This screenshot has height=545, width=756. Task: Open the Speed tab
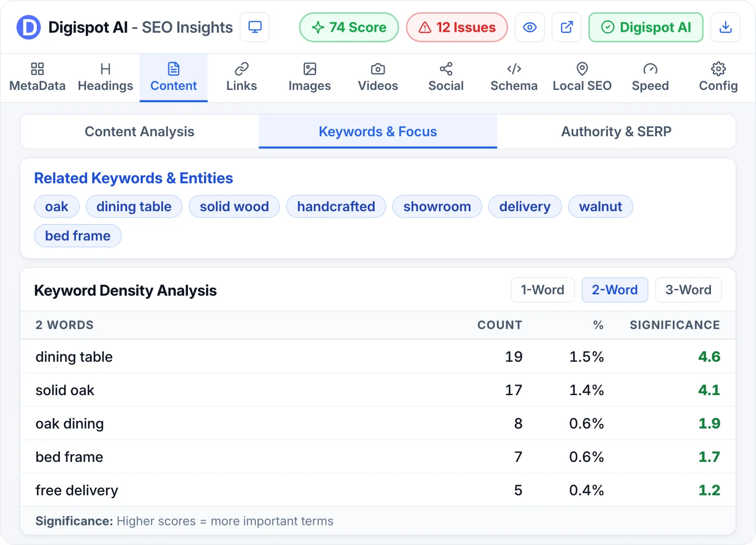tap(650, 78)
